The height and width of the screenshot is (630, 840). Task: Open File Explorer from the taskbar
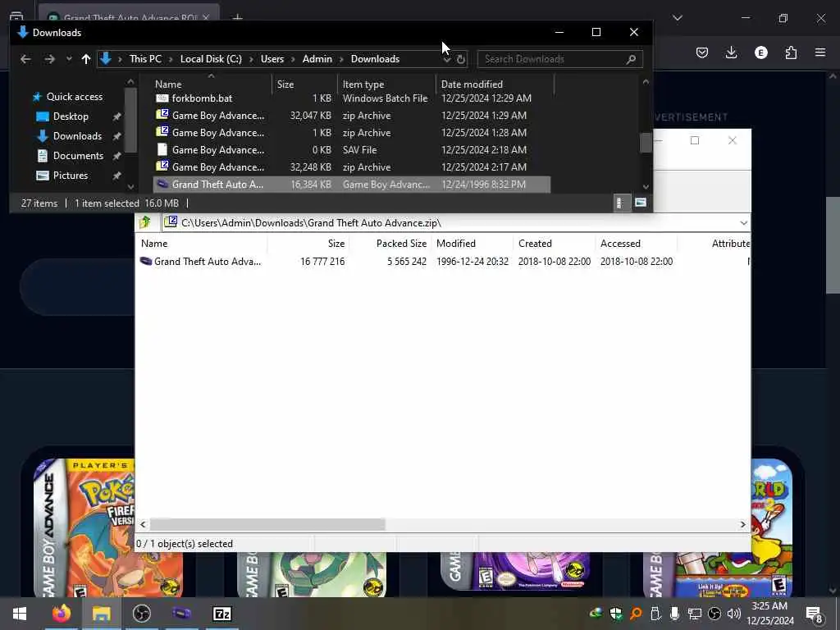click(101, 614)
